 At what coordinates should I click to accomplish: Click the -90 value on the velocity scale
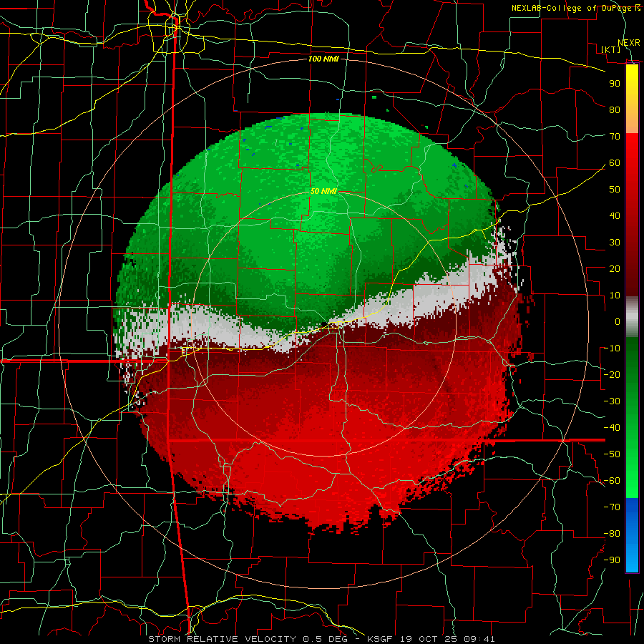click(x=612, y=560)
